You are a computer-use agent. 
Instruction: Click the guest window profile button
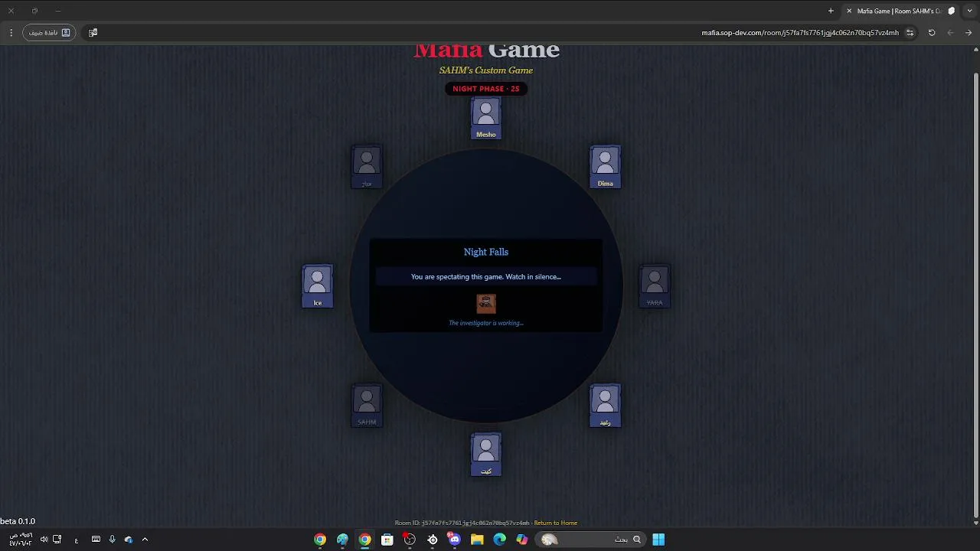(x=49, y=33)
